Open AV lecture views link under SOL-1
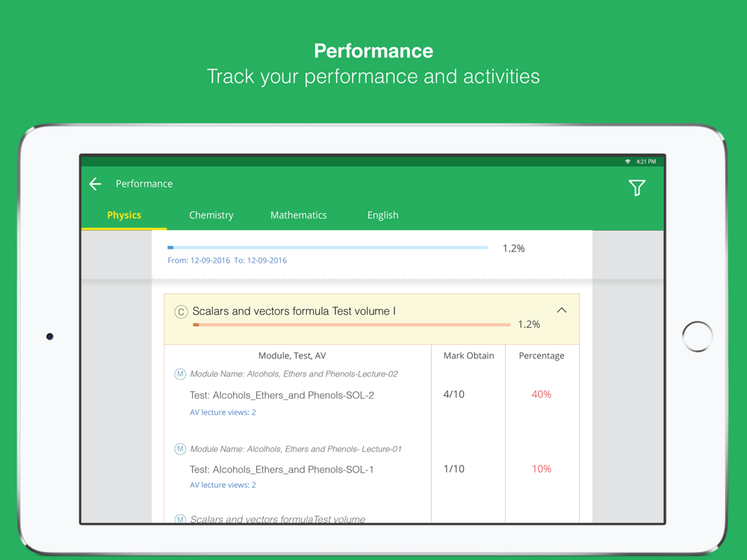This screenshot has height=560, width=747. click(223, 485)
